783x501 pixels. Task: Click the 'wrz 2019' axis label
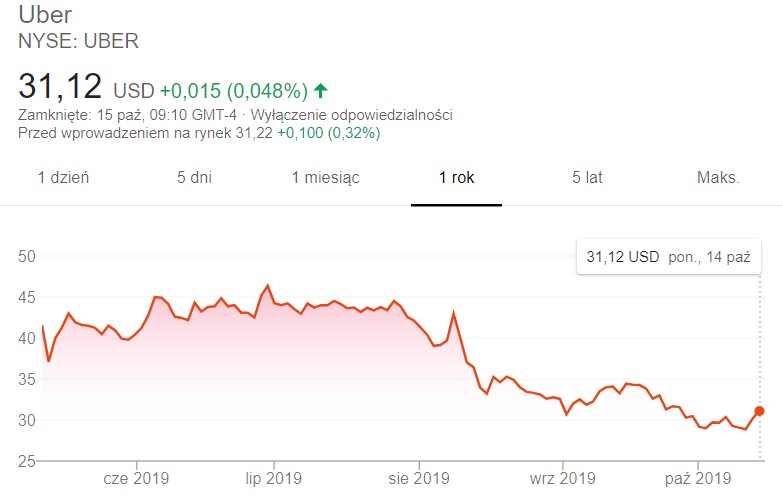[x=562, y=477]
